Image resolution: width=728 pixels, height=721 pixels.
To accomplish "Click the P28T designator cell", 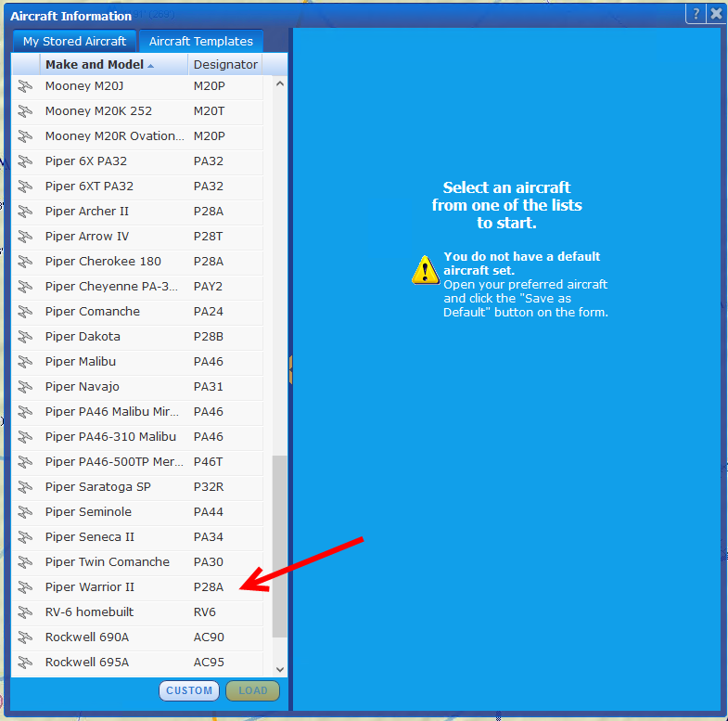I will [x=208, y=237].
